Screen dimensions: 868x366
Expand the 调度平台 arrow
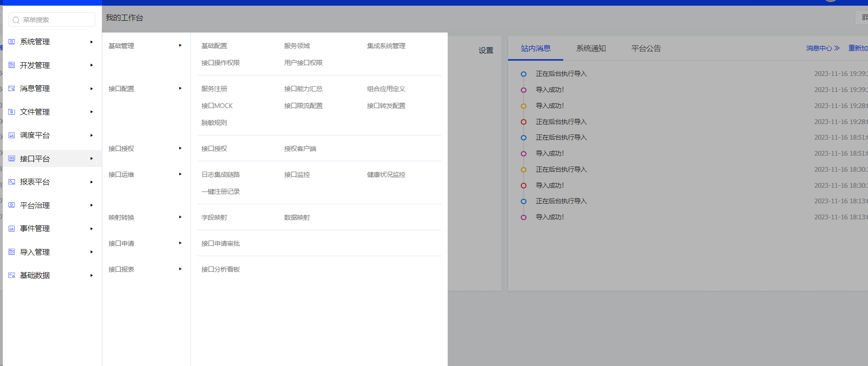(x=92, y=135)
